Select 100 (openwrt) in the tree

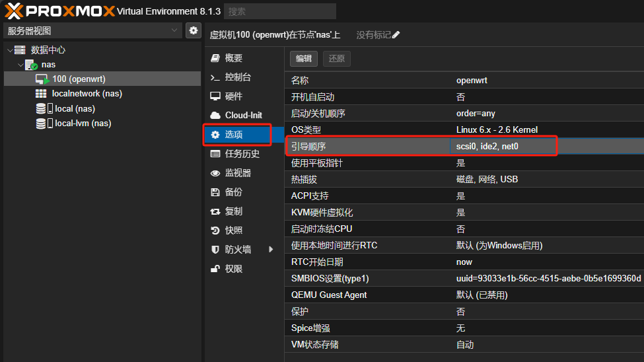[x=102, y=79]
